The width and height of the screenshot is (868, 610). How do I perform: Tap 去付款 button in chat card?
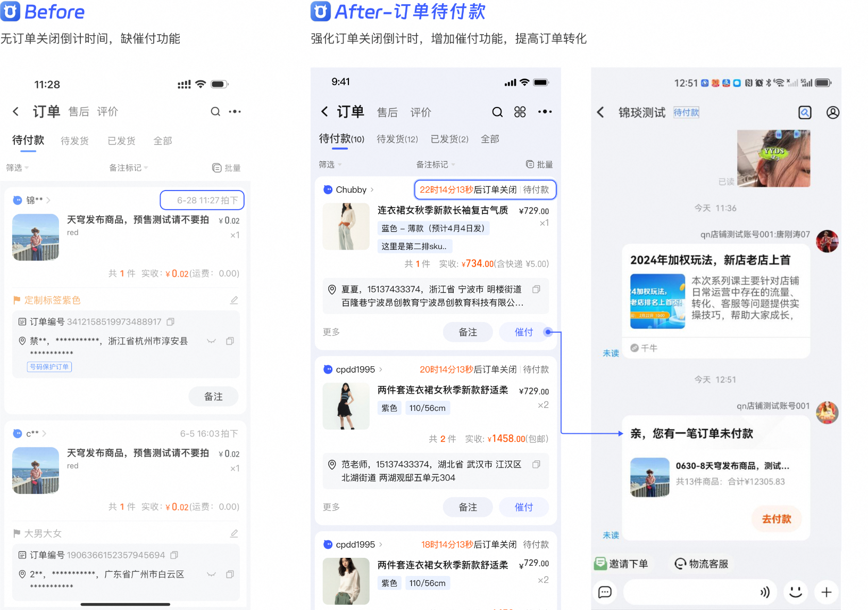pyautogui.click(x=777, y=519)
